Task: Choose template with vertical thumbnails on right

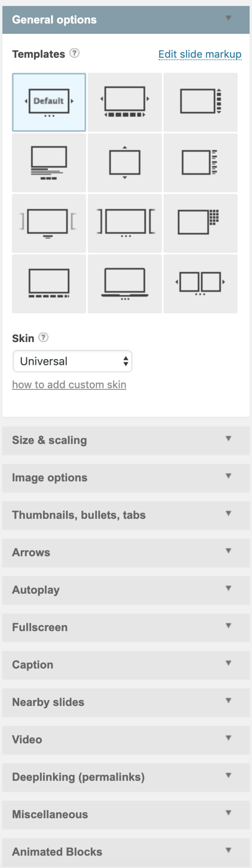Action: click(200, 102)
